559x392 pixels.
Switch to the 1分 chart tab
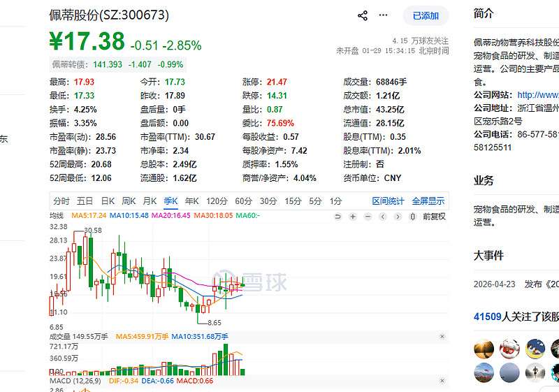[335, 201]
